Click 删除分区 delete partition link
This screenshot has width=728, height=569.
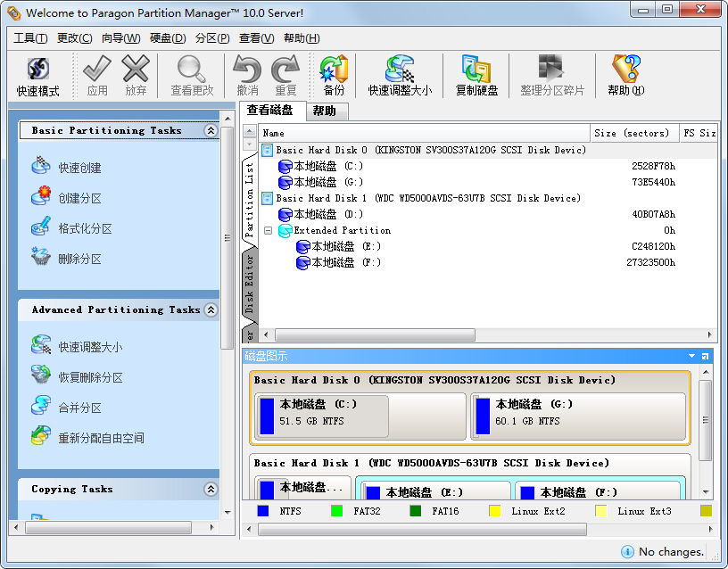click(79, 259)
